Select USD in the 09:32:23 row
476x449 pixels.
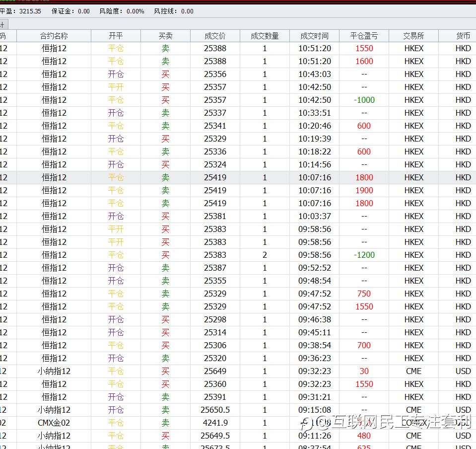pos(463,371)
